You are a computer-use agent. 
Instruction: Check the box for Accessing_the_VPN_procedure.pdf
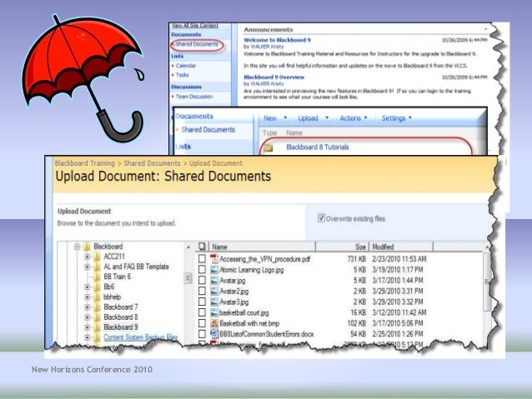[202, 259]
